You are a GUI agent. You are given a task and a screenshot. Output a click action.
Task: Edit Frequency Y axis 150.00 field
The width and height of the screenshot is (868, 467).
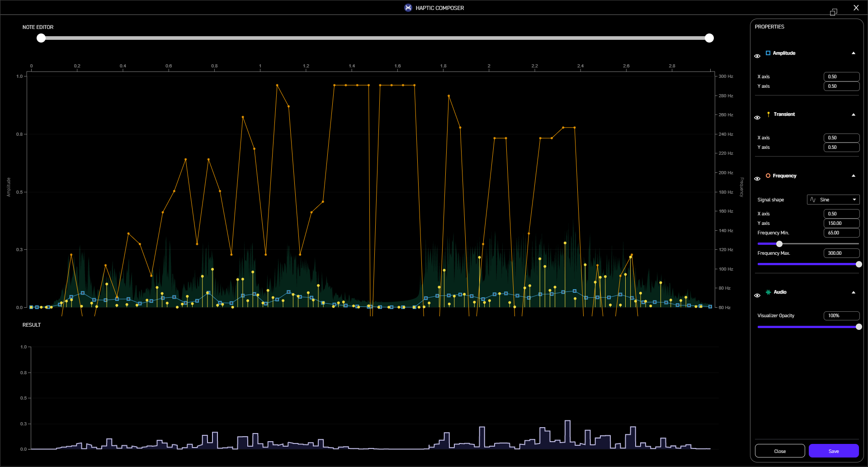pos(841,223)
